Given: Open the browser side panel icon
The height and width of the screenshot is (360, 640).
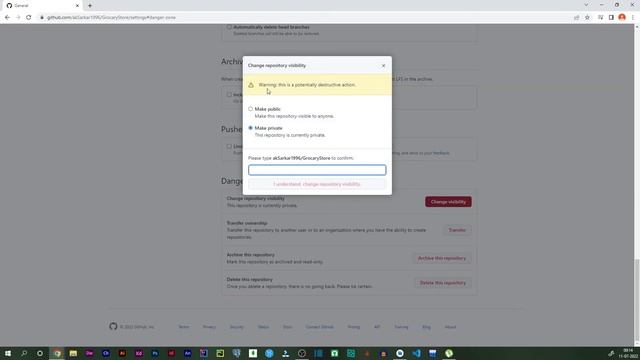Looking at the screenshot, I should tap(611, 18).
